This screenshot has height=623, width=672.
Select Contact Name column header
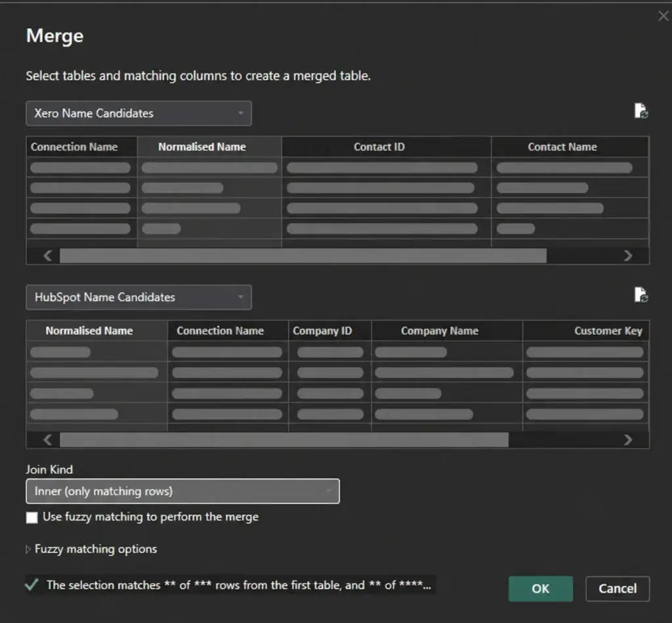click(x=570, y=147)
